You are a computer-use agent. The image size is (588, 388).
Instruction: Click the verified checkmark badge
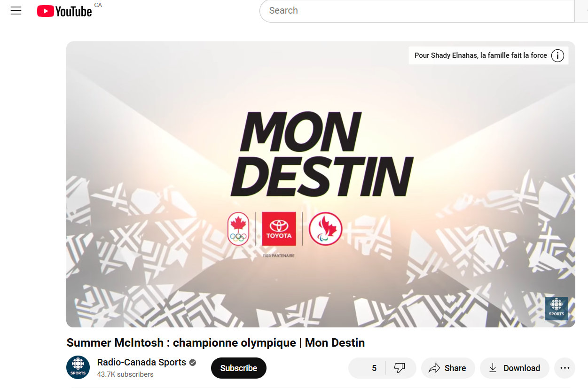[x=193, y=363]
